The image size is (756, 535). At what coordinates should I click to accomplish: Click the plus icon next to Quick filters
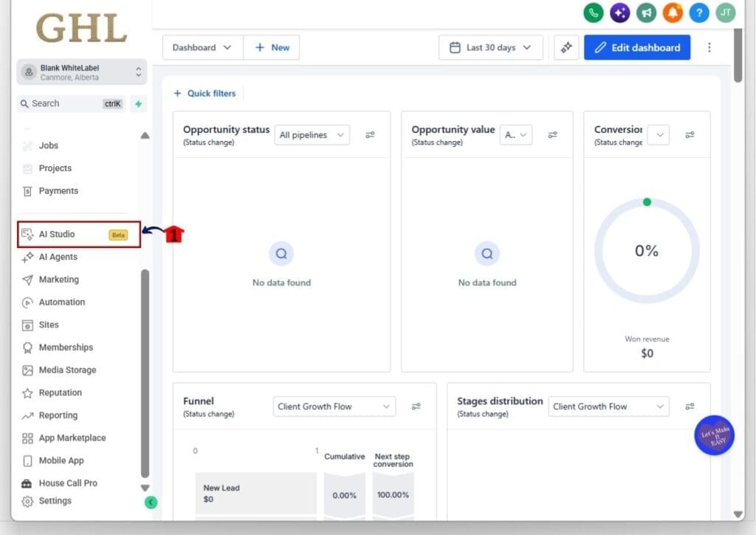coord(177,93)
